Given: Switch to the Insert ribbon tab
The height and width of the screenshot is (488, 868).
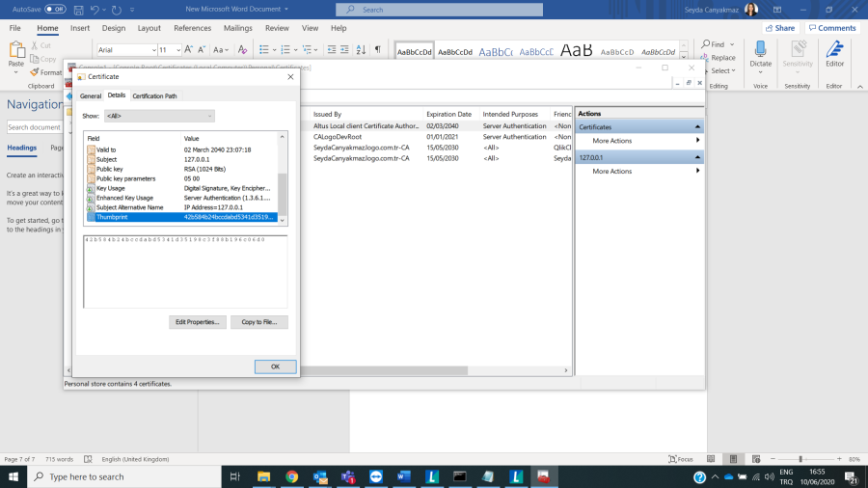Looking at the screenshot, I should pyautogui.click(x=80, y=28).
